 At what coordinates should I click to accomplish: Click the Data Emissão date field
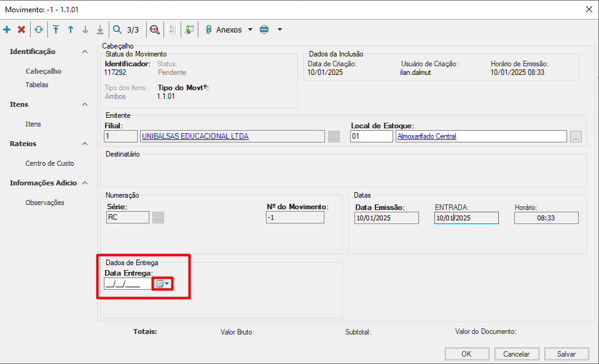[x=386, y=218]
